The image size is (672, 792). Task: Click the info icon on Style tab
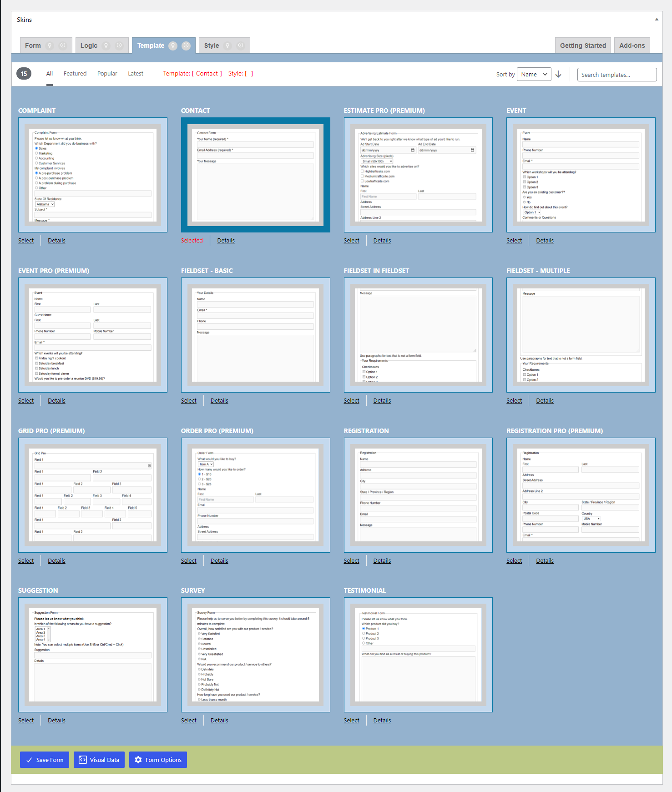coord(241,45)
